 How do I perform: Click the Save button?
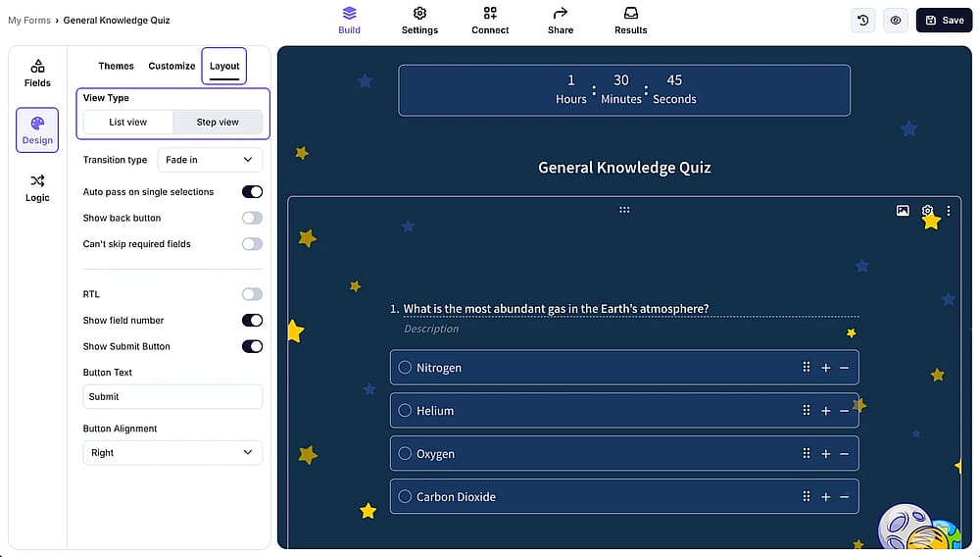(944, 20)
